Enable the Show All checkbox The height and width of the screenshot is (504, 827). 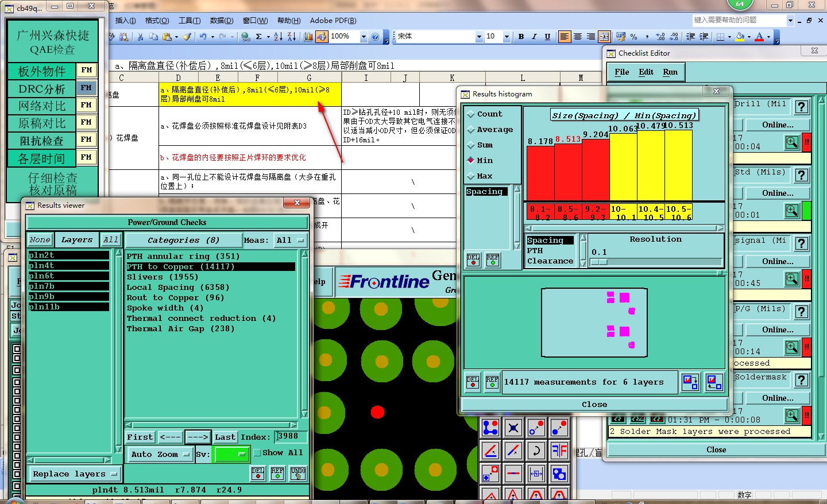(257, 453)
